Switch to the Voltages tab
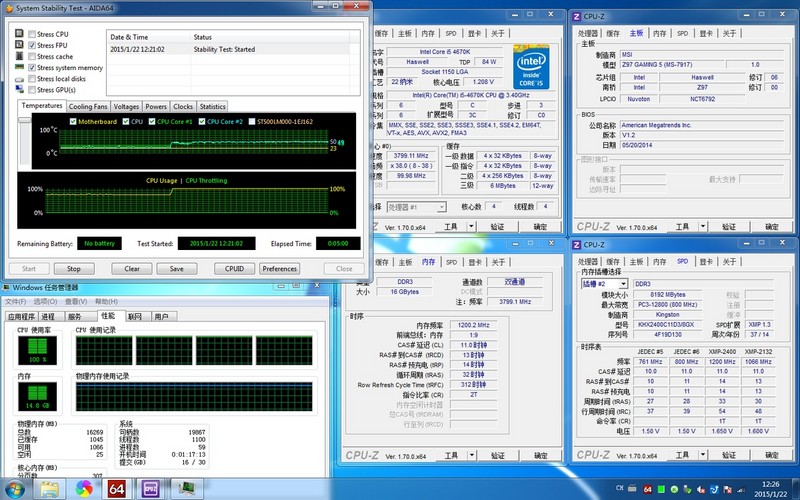This screenshot has width=800, height=500. pos(126,107)
